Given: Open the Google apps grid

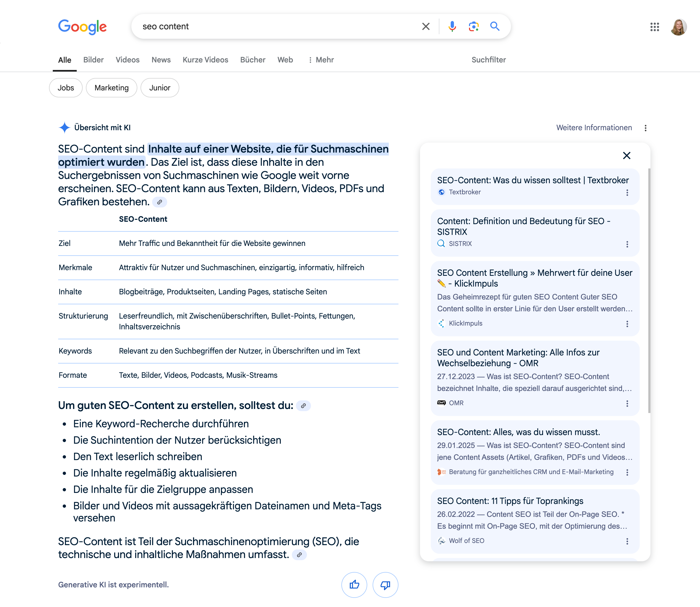Looking at the screenshot, I should (x=654, y=27).
